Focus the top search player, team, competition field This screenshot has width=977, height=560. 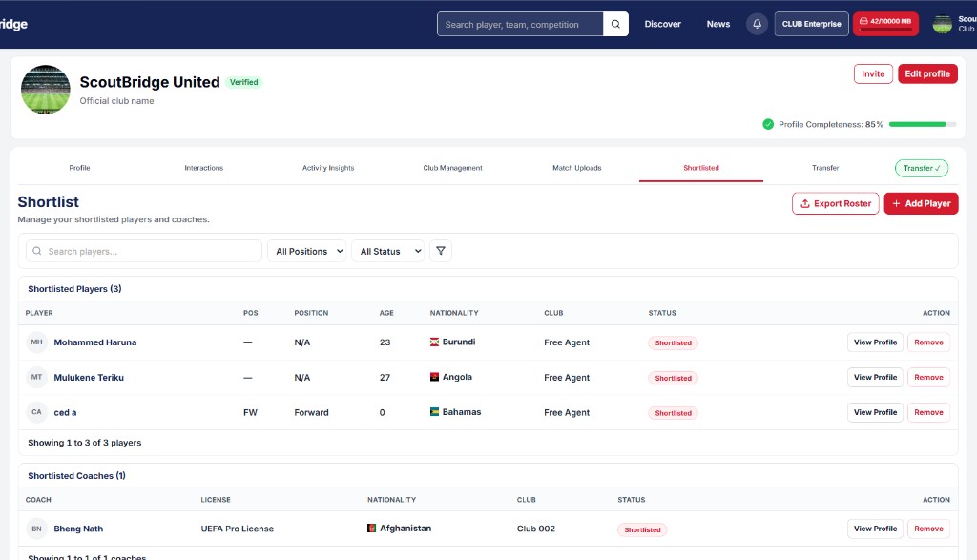coord(520,24)
